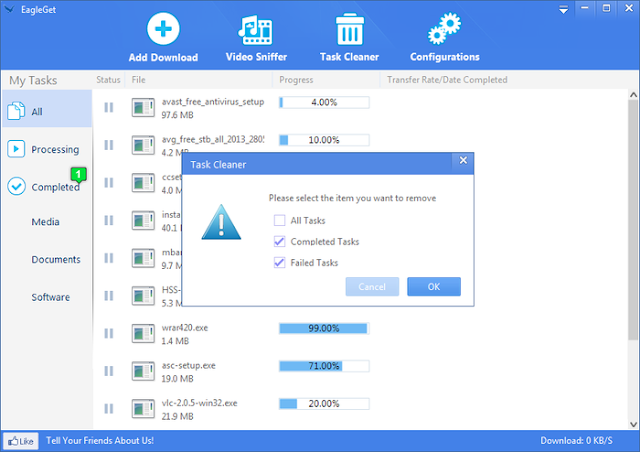Screen dimensions: 640x452
Task: Click file icon of vlc-2.0.5-win32.exe
Action: [x=143, y=409]
